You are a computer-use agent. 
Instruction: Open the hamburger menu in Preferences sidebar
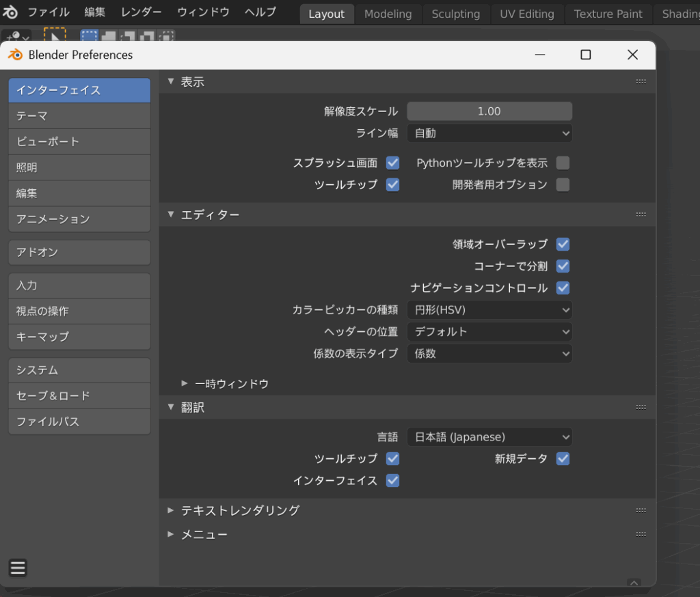pos(18,568)
